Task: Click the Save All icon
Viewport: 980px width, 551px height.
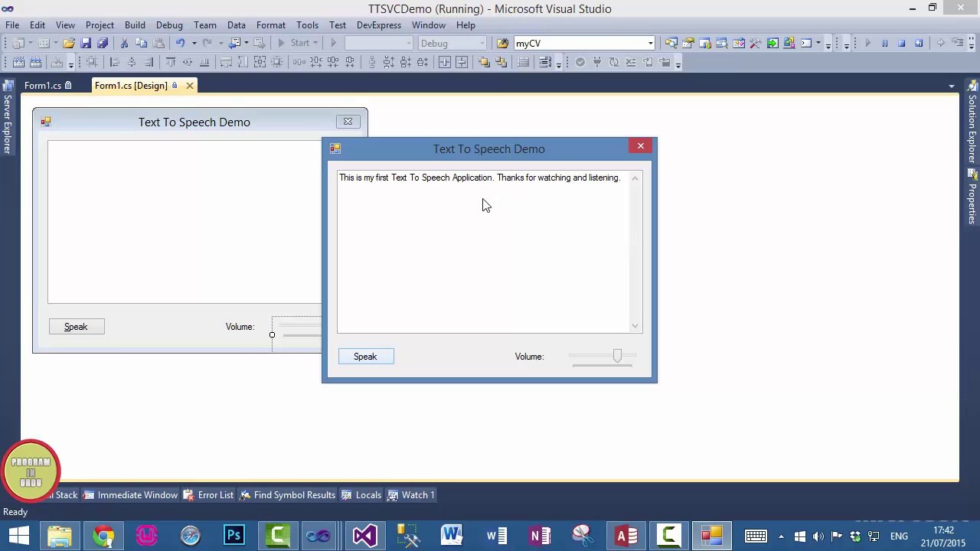Action: tap(103, 43)
